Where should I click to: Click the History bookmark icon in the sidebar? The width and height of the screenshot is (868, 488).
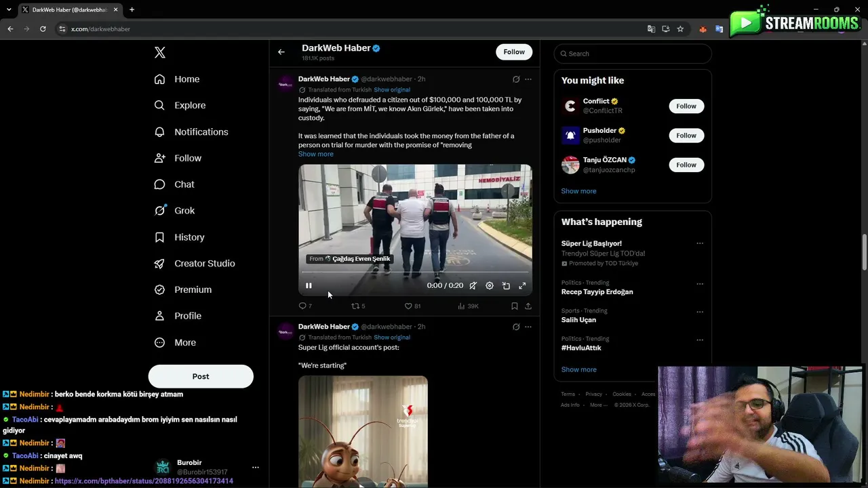pyautogui.click(x=159, y=237)
